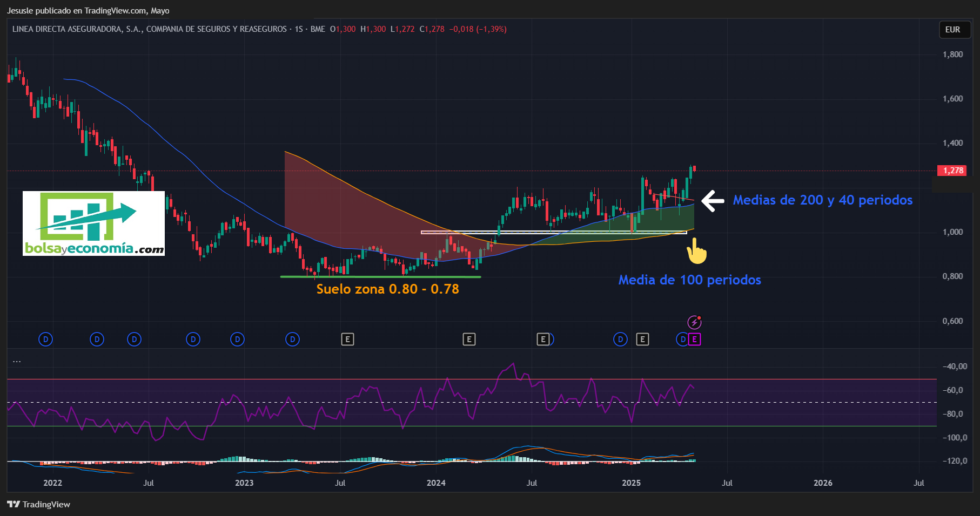Click the E earnings marker above Jul 2024

(542, 340)
